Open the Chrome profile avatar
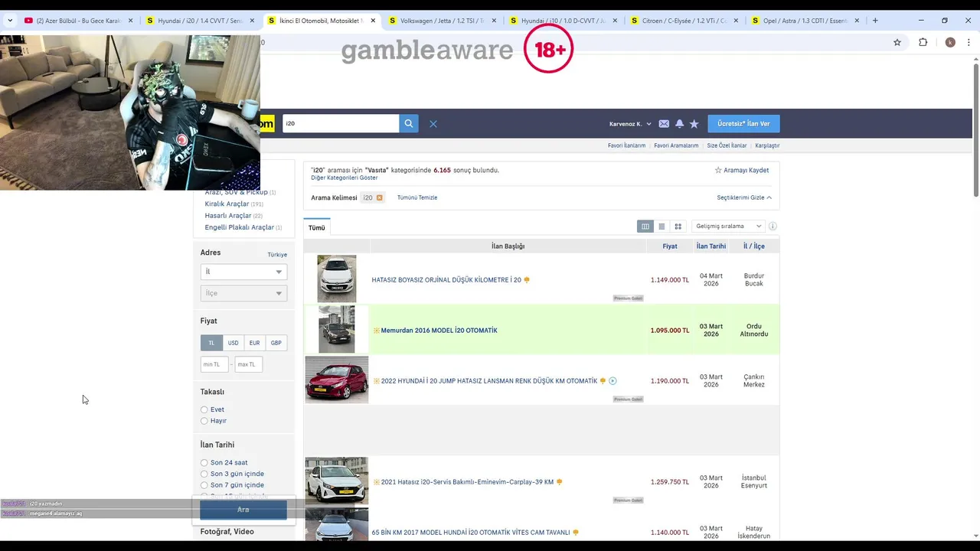 coord(950,42)
